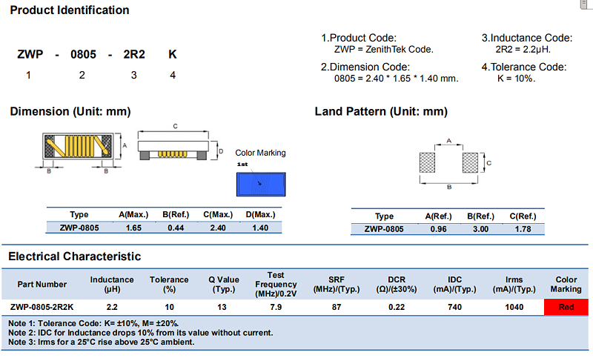Click the 1.78 value cell
Image resolution: width=593 pixels, height=364 pixels.
tap(523, 229)
